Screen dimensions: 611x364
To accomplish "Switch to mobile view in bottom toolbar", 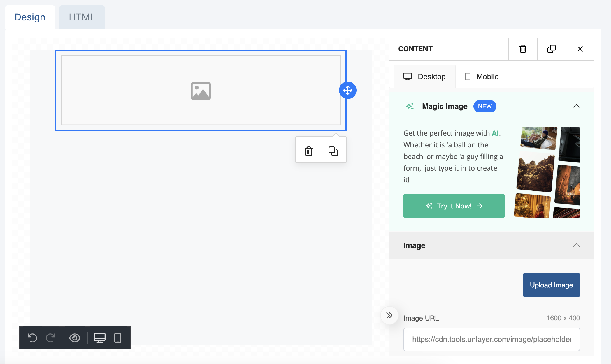I will [118, 338].
